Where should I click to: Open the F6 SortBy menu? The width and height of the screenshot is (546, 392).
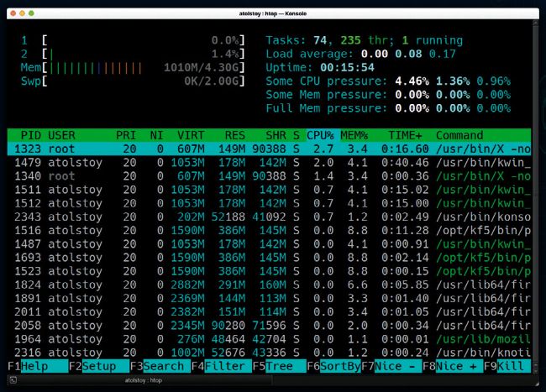[x=339, y=367]
